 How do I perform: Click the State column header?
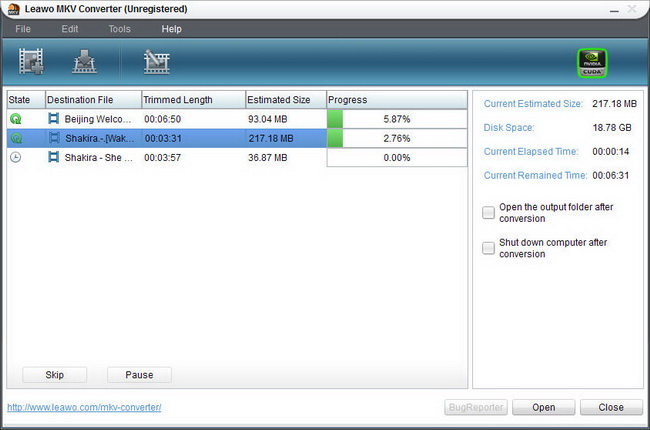pyautogui.click(x=26, y=100)
